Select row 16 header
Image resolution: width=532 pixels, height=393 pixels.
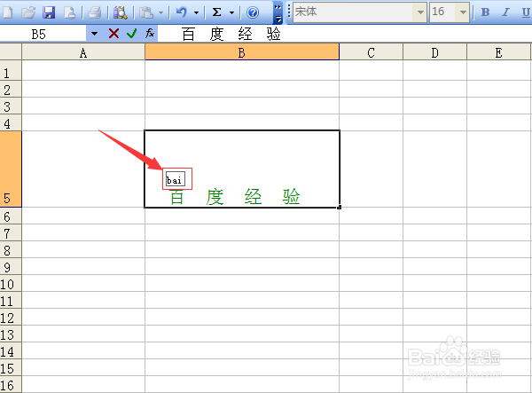[11, 384]
